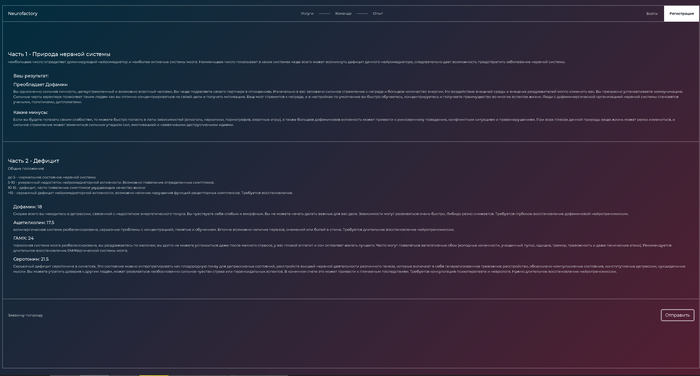Click the 'Ацетилхолин: 17.5' score line
700x376 pixels.
[x=34, y=222]
